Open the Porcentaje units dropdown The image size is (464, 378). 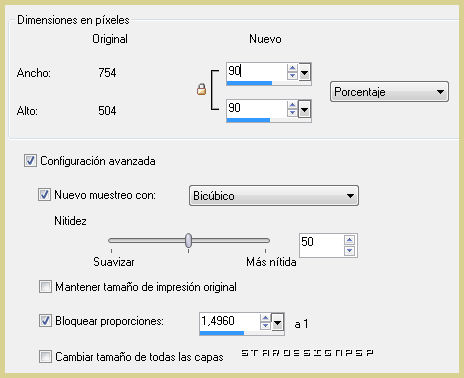coord(389,92)
